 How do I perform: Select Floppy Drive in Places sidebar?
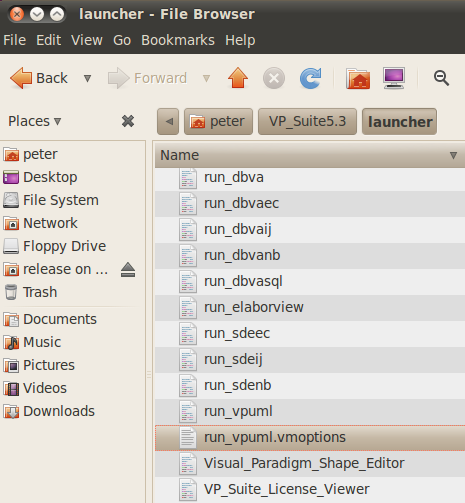(x=73, y=246)
